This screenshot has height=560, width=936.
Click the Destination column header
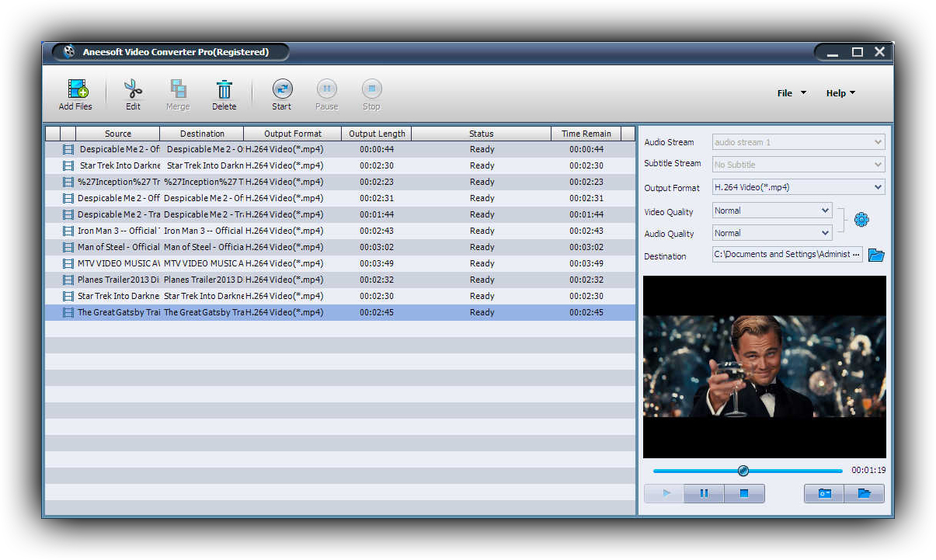tap(202, 134)
